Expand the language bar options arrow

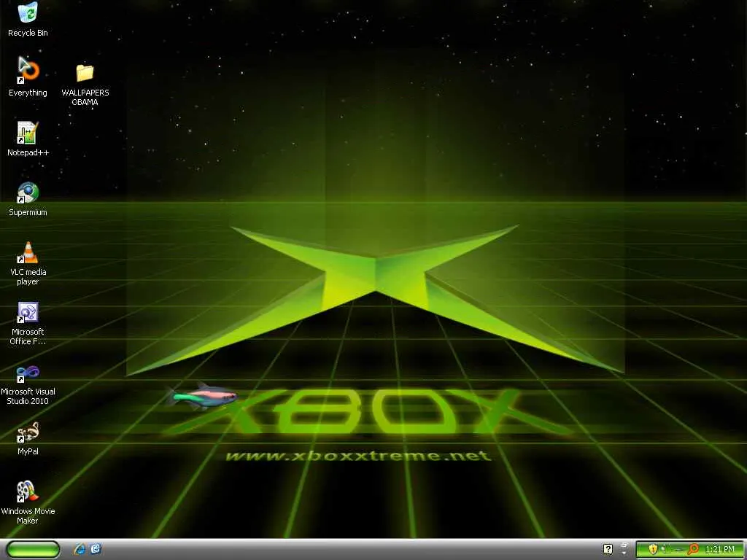click(x=624, y=553)
